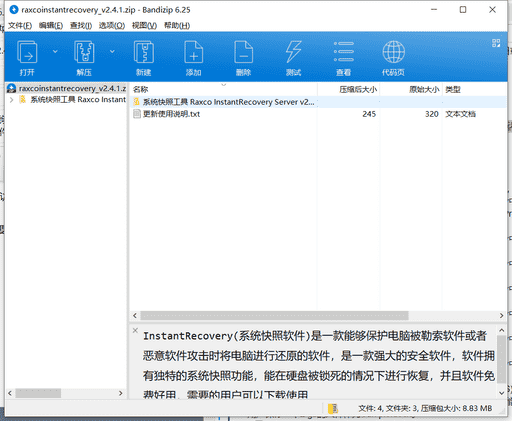512x421 pixels.
Task: Expand the Extract button dropdown arrow
Action: pyautogui.click(x=112, y=51)
